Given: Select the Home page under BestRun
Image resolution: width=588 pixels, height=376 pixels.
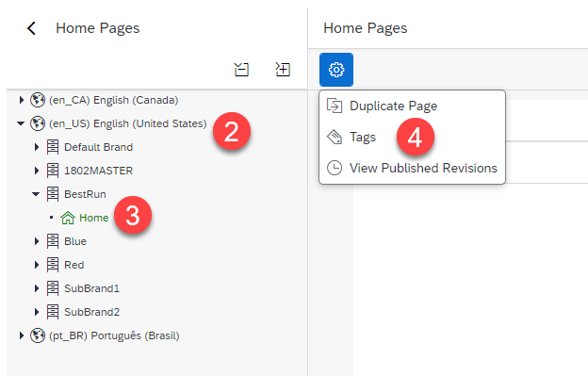Looking at the screenshot, I should click(x=93, y=218).
